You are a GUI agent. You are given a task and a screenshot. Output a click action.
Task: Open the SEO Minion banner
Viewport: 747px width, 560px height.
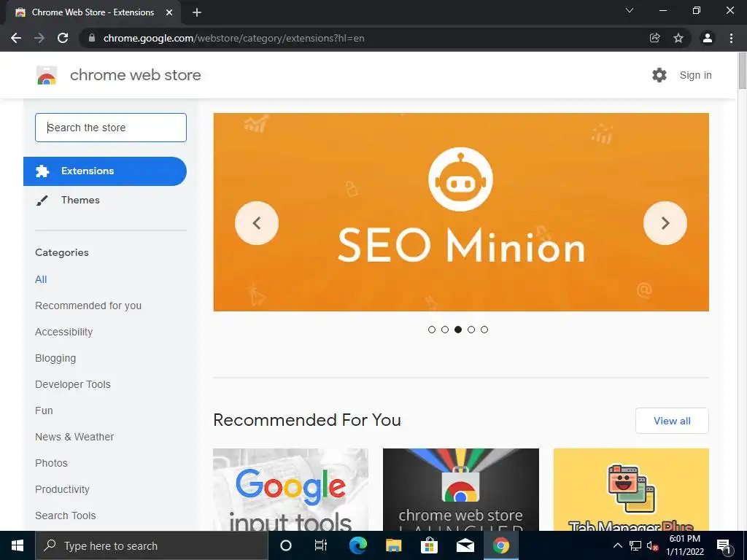point(461,212)
